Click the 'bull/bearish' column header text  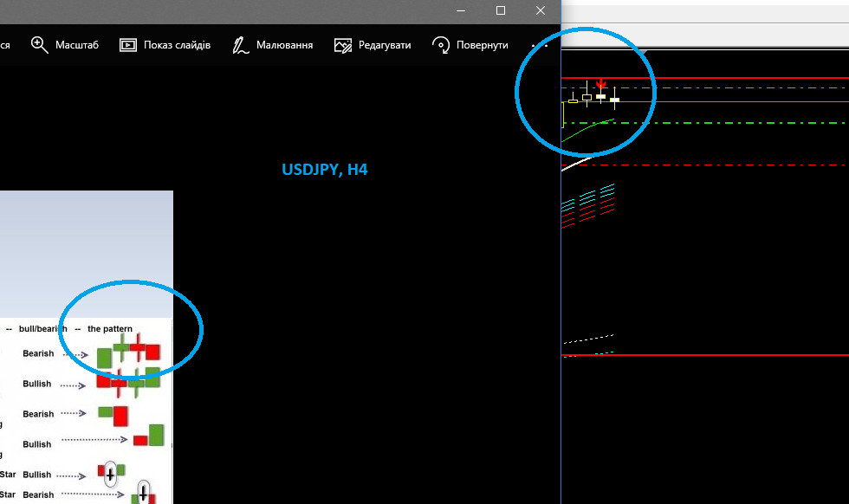pyautogui.click(x=42, y=328)
